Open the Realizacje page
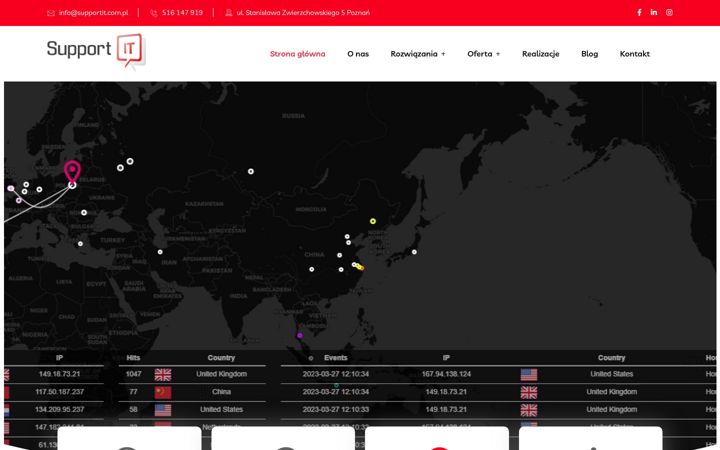The image size is (720, 450). [x=540, y=54]
